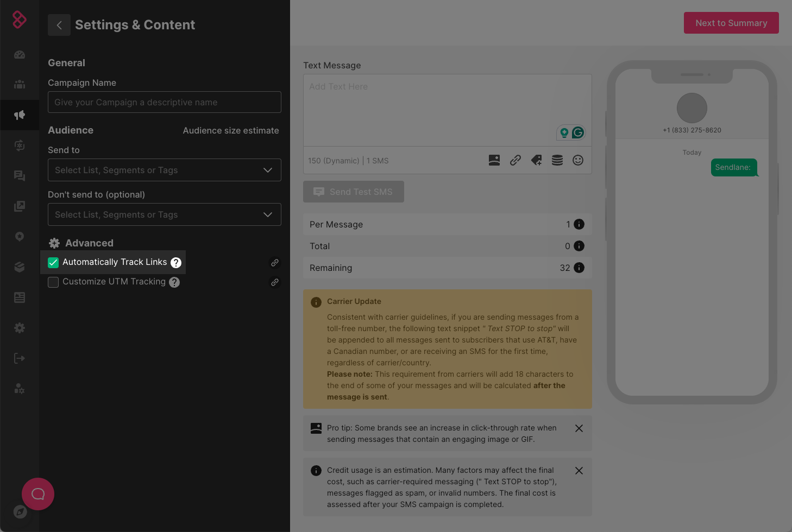Click the insert link icon in SMS toolbar
Screen dimensions: 792x532
pos(516,160)
